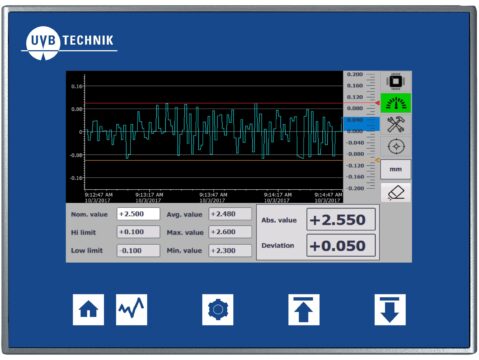Select the Max. value field +2.600
Image resolution: width=479 pixels, height=360 pixels.
(230, 232)
